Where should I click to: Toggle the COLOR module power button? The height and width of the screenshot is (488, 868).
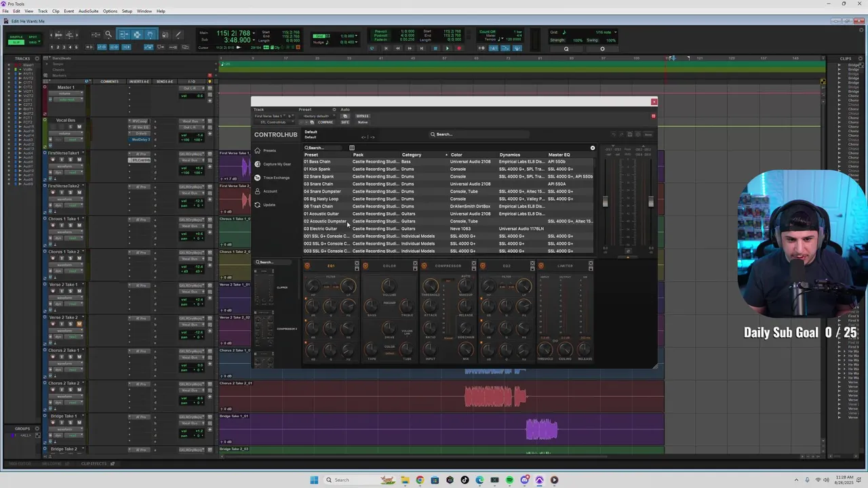point(366,266)
